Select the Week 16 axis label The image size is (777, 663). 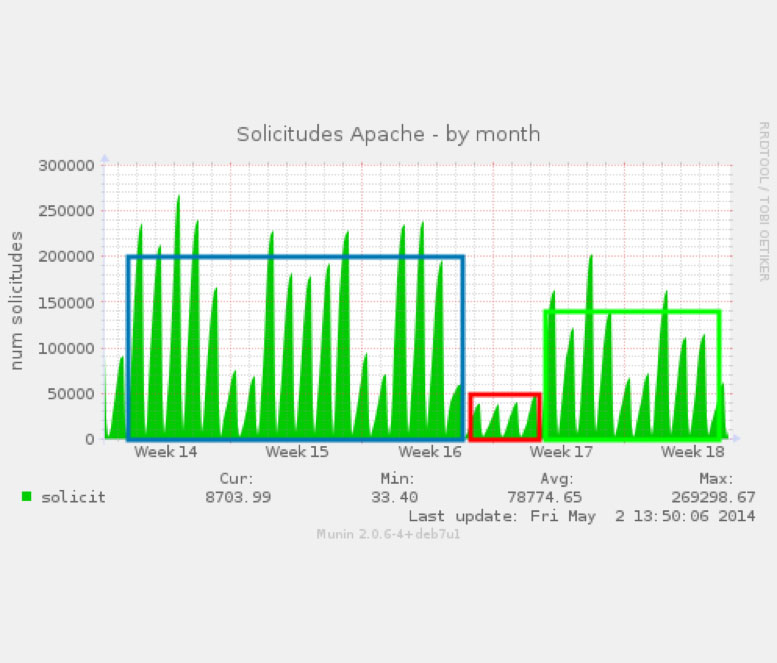(429, 452)
